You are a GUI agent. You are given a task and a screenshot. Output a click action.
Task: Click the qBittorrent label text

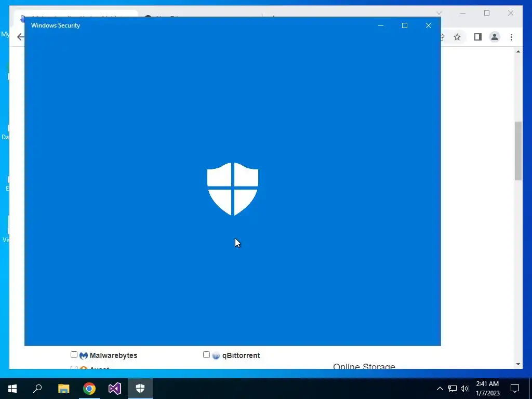coord(241,355)
